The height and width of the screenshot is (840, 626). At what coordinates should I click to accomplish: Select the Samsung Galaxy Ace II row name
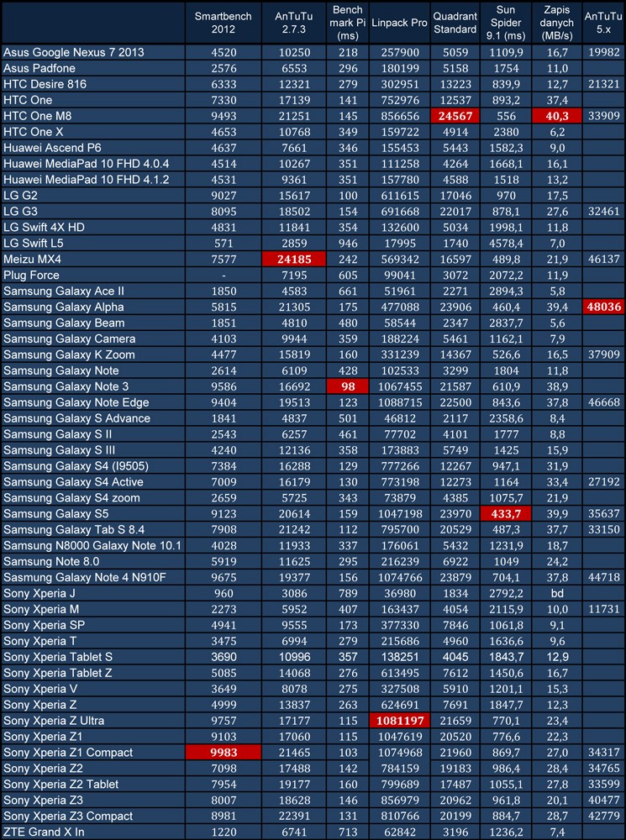coord(63,291)
